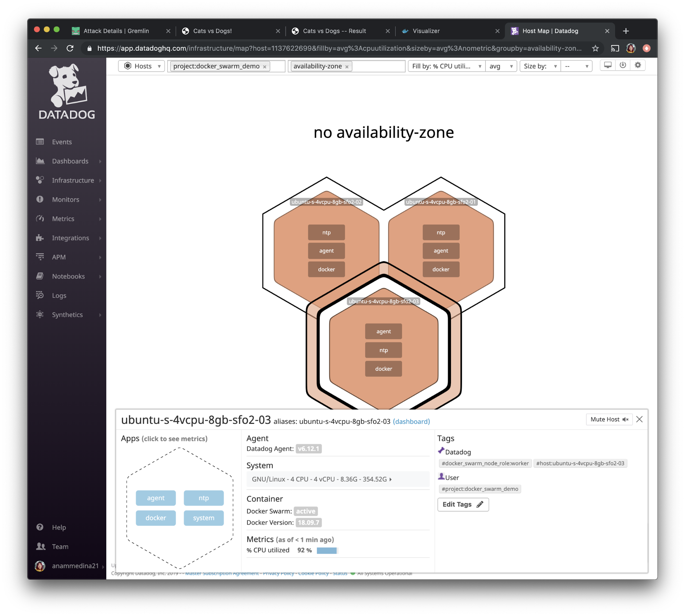Open the Notebooks sidebar icon
685x616 pixels.
[40, 276]
